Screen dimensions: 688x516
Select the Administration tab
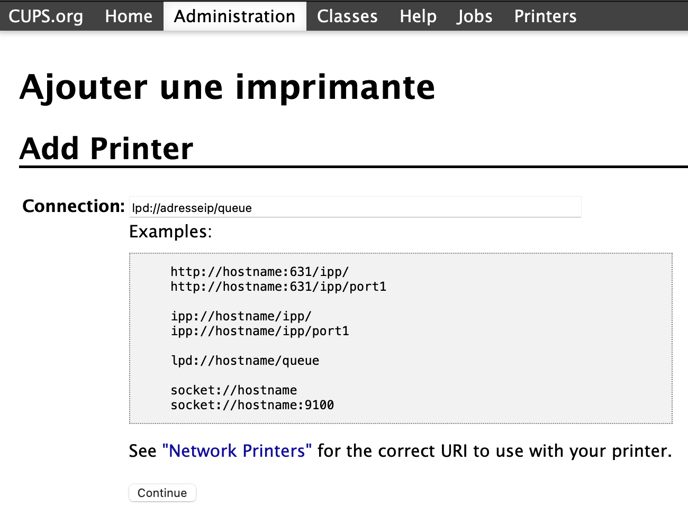coord(234,16)
